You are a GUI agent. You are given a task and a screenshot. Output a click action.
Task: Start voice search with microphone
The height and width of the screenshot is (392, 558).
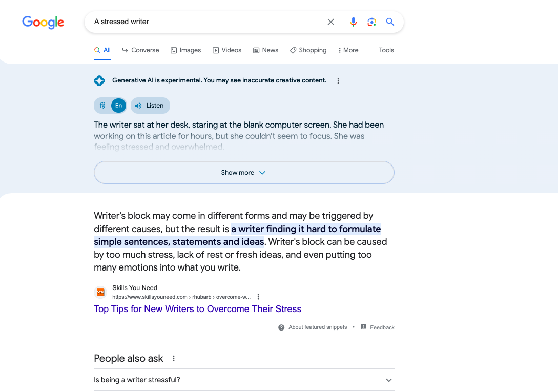[353, 22]
